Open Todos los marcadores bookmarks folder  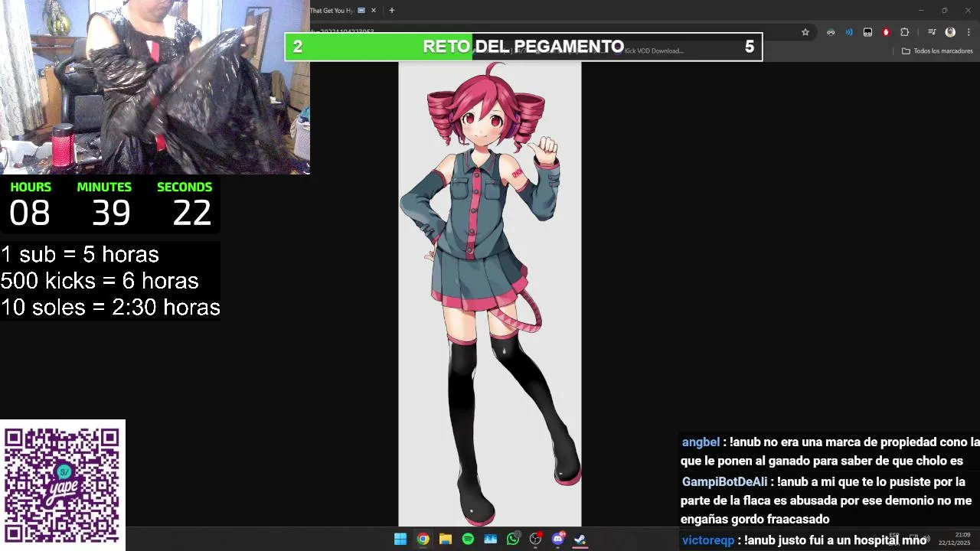click(937, 51)
